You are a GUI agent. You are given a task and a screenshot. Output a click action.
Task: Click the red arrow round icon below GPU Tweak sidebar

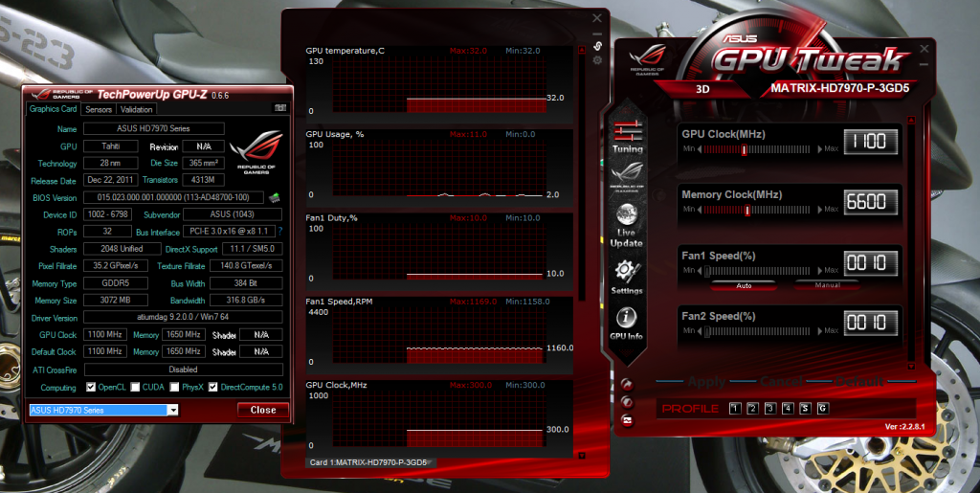pyautogui.click(x=628, y=384)
